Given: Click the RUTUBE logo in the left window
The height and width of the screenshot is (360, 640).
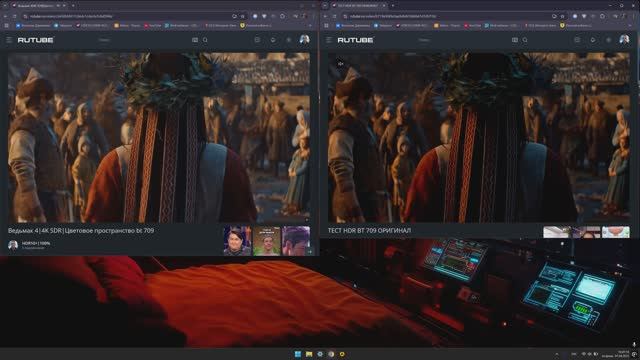Looking at the screenshot, I should pyautogui.click(x=36, y=40).
